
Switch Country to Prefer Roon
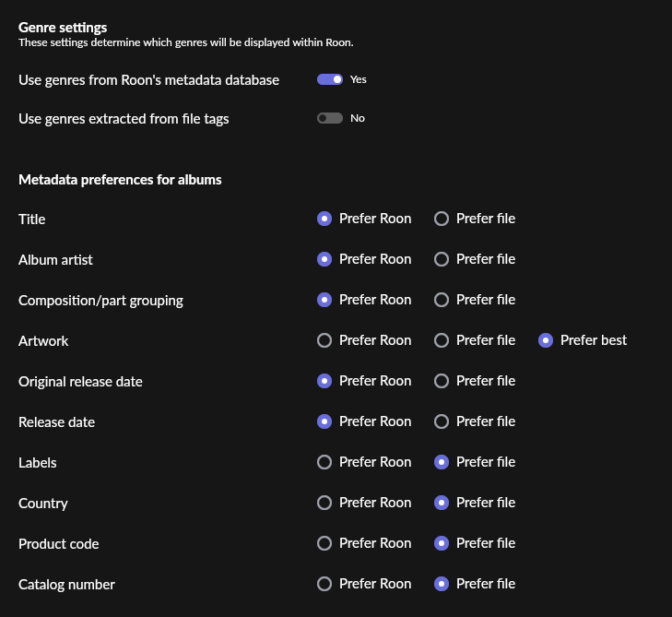point(324,503)
